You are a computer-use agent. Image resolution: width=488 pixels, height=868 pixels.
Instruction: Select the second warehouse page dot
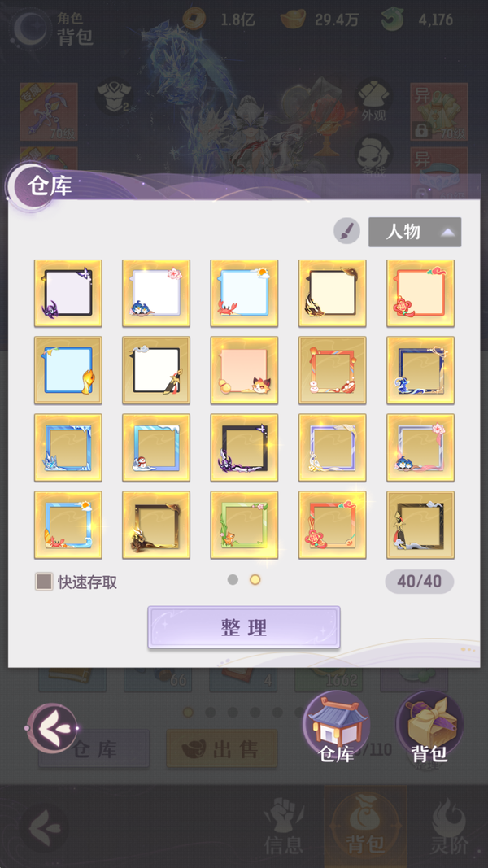tap(255, 579)
